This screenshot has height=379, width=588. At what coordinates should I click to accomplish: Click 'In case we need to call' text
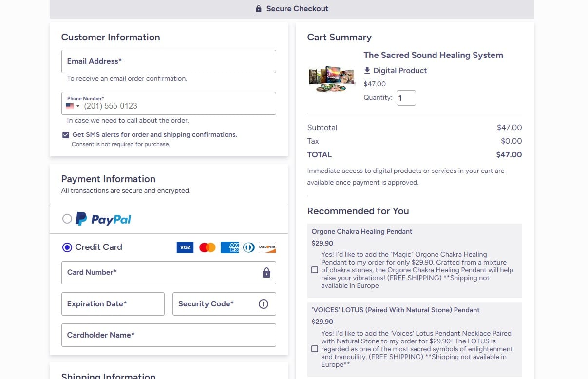pyautogui.click(x=128, y=121)
